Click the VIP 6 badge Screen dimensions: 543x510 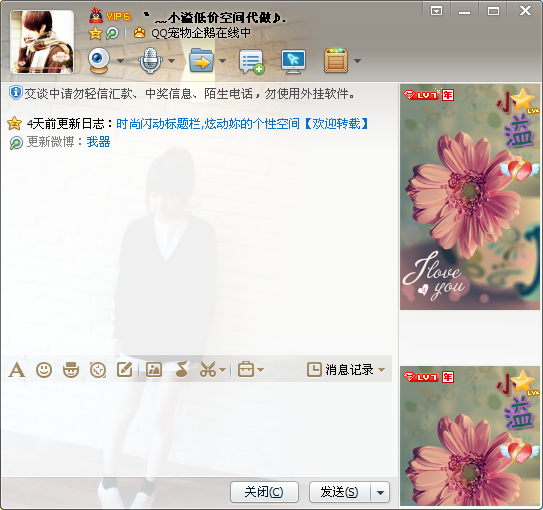[x=118, y=17]
